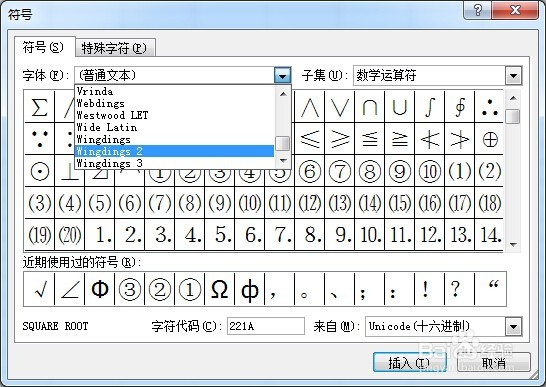Click the 字体 font name text box
This screenshot has width=546, height=387.
pyautogui.click(x=174, y=75)
